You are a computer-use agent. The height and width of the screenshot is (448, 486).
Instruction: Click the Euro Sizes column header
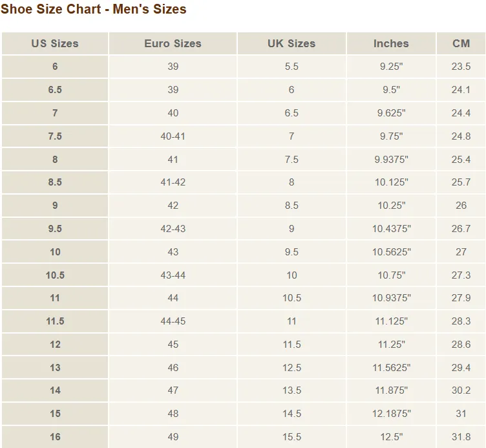pyautogui.click(x=173, y=43)
